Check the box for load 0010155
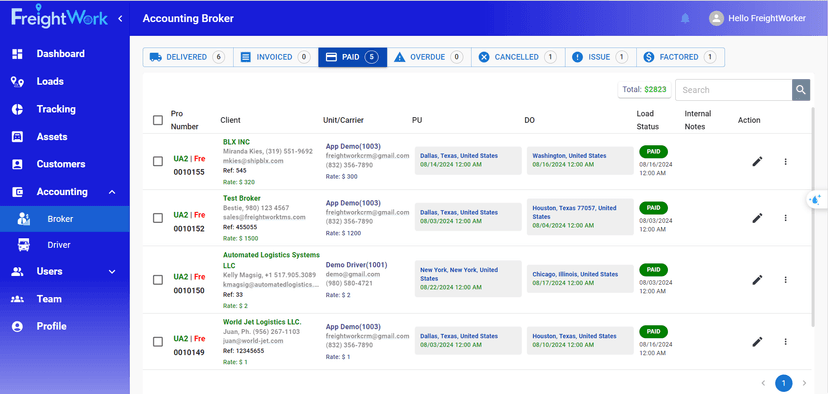828x394 pixels. tap(158, 162)
